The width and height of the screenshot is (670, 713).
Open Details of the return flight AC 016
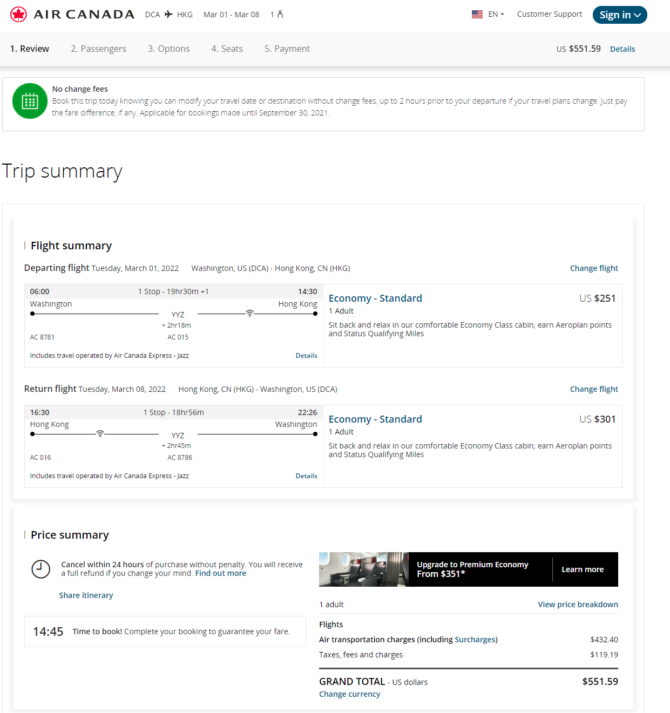tap(306, 476)
